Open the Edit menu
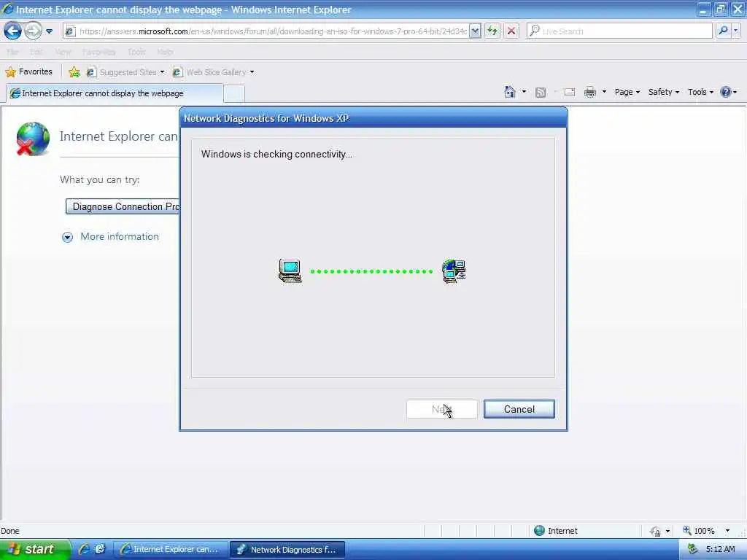The width and height of the screenshot is (747, 560). pyautogui.click(x=36, y=52)
